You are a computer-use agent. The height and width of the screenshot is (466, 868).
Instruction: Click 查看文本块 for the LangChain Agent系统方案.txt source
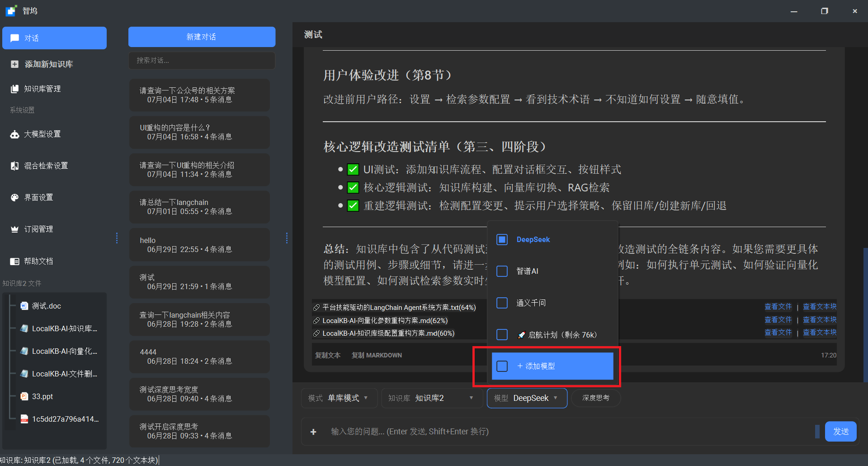tap(820, 307)
